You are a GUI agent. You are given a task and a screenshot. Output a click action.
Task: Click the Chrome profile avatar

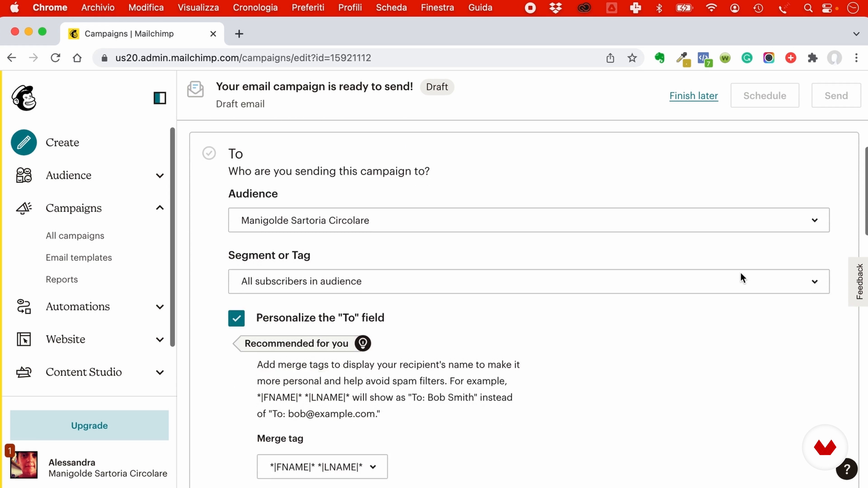[x=834, y=58]
